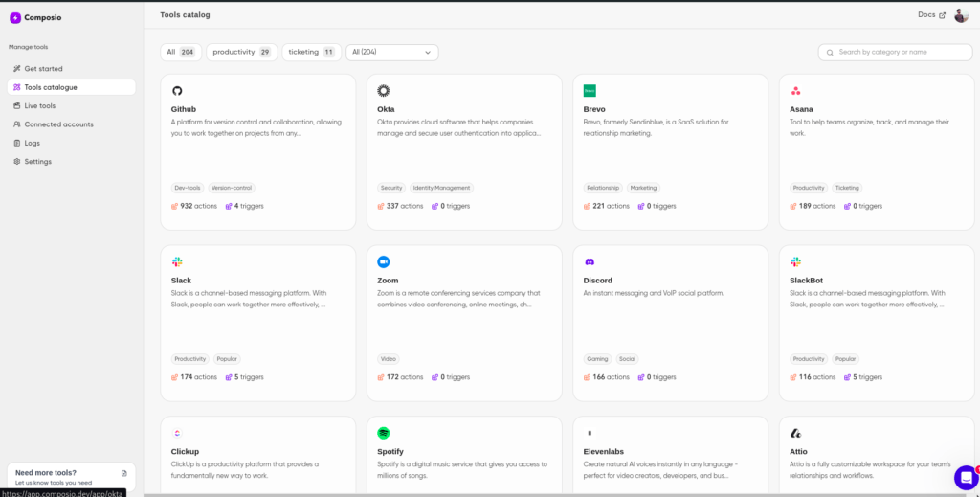Click the Popular tag on SlackBot
Viewport: 980px width, 497px height.
click(x=846, y=359)
